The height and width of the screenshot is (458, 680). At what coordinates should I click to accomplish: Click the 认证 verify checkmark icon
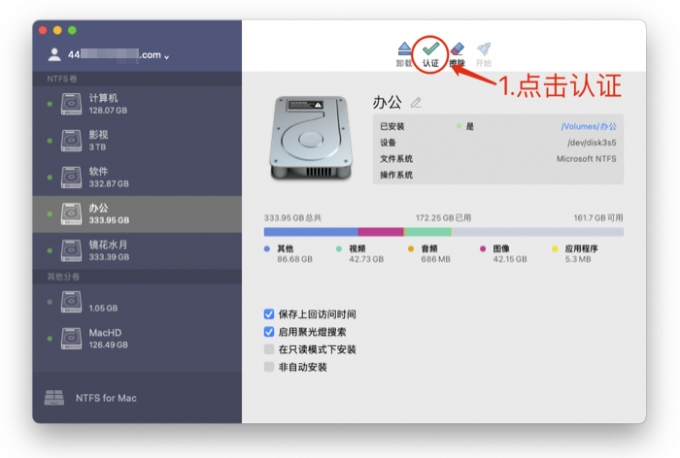430,48
